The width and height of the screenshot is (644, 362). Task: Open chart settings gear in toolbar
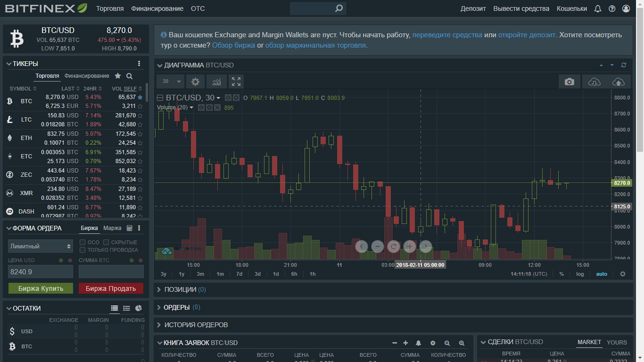(195, 82)
